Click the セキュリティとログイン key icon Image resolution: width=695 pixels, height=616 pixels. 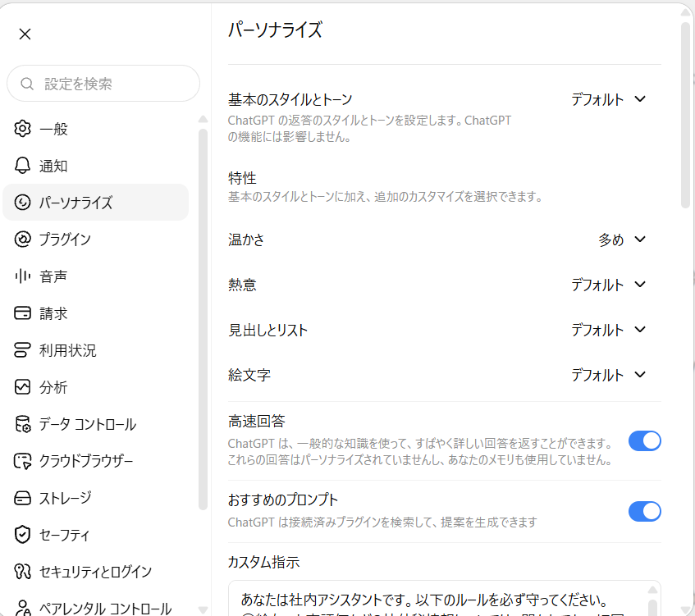coord(22,571)
